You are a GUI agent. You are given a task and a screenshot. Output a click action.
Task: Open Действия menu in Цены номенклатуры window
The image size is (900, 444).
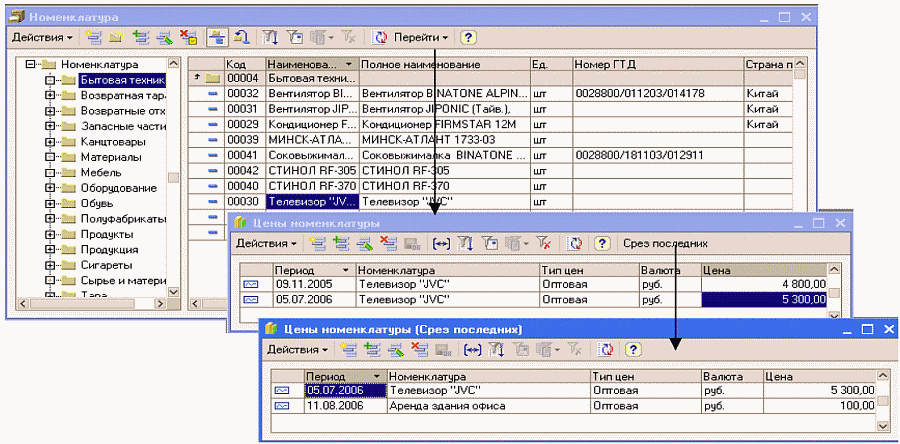(267, 243)
